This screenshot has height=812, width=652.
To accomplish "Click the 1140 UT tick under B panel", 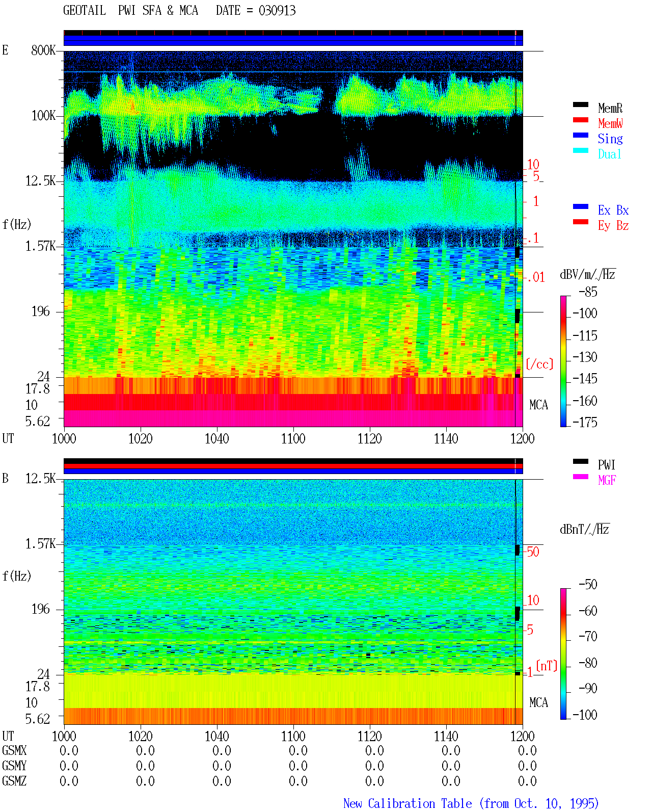I will pos(446,736).
